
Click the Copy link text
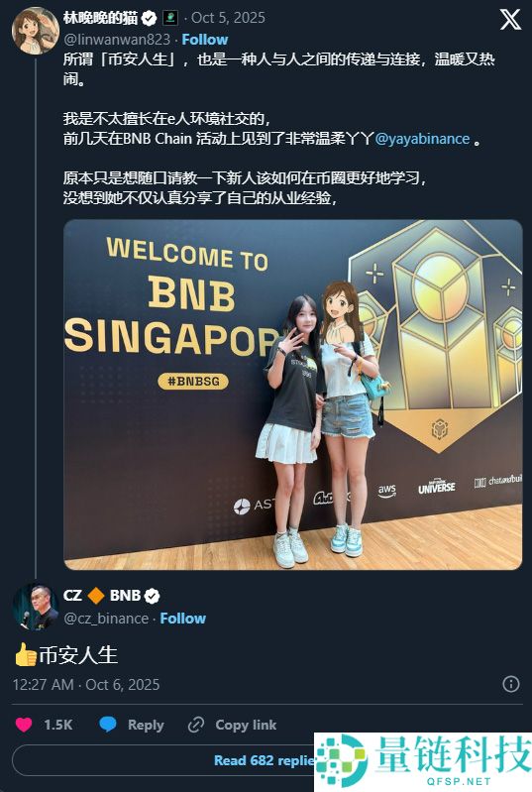coord(246,725)
